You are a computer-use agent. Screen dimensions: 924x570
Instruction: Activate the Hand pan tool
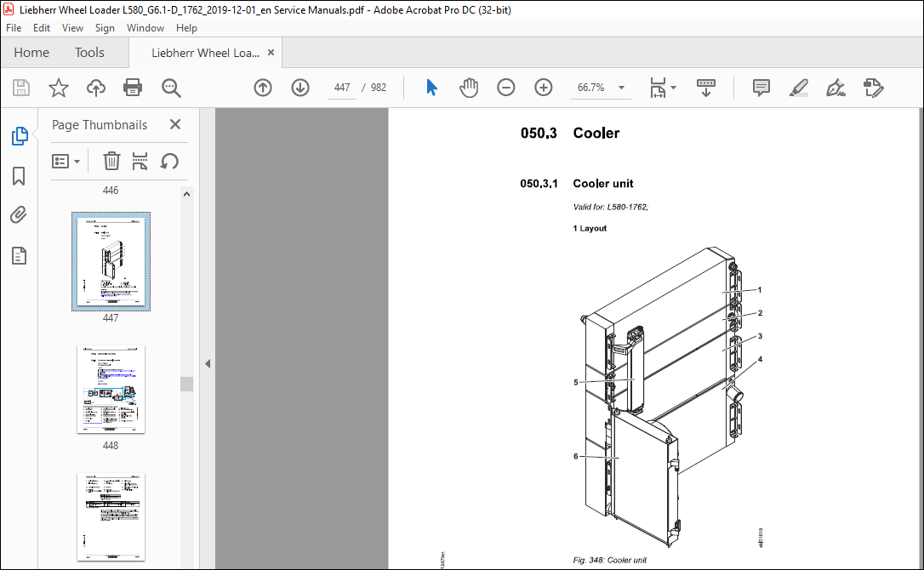pyautogui.click(x=469, y=88)
